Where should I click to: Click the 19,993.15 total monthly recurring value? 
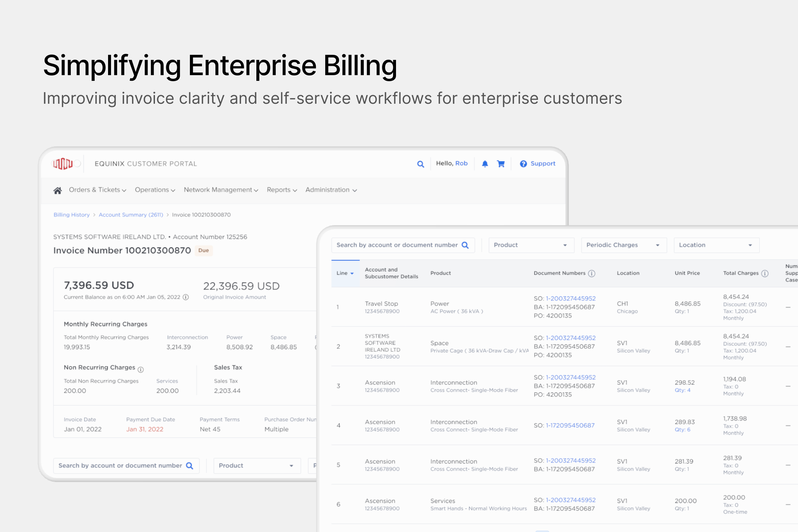click(77, 347)
